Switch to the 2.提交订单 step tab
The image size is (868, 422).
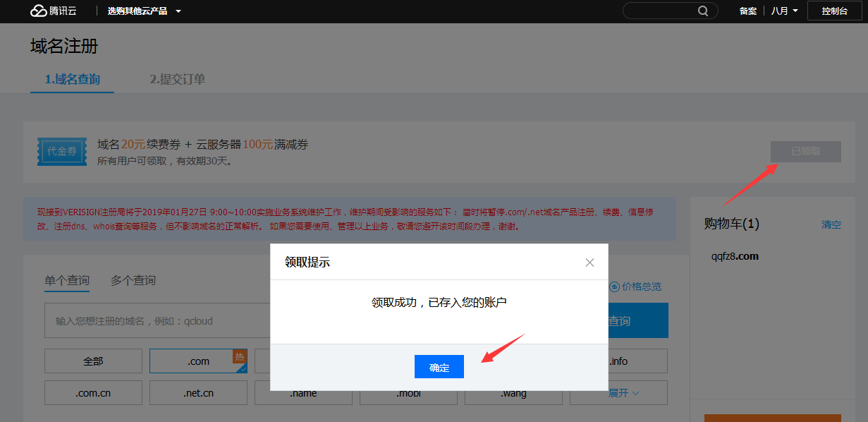177,79
